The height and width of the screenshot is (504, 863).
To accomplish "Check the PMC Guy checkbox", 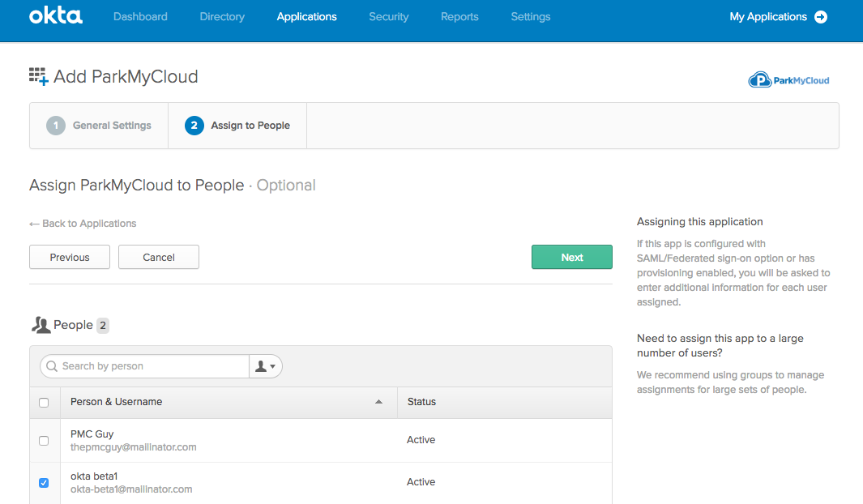I will coord(44,441).
